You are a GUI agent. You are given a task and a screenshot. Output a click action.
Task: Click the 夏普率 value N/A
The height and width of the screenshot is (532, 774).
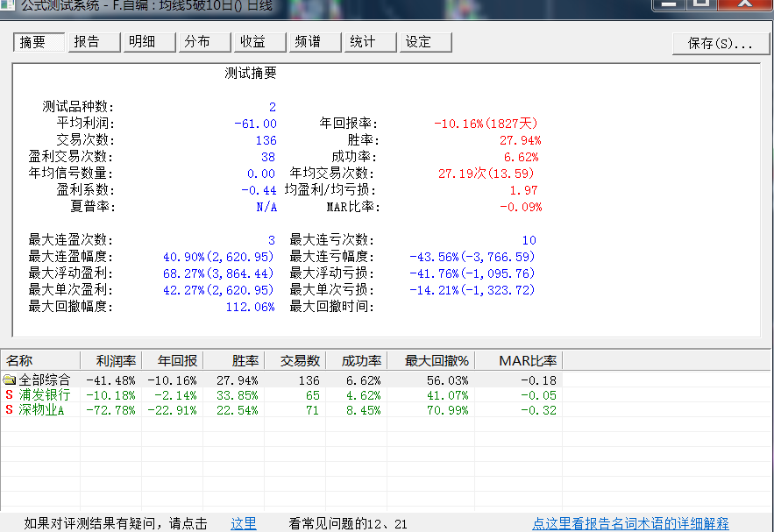tap(266, 207)
